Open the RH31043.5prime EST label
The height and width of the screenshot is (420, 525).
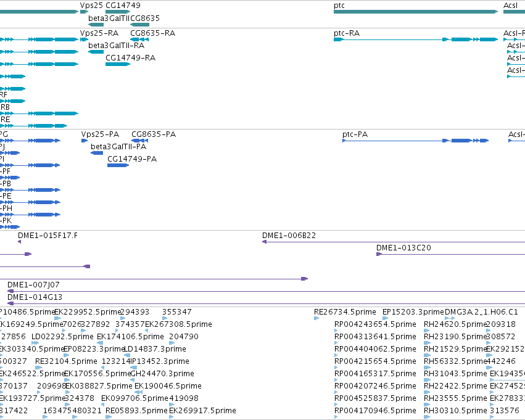[x=455, y=374]
